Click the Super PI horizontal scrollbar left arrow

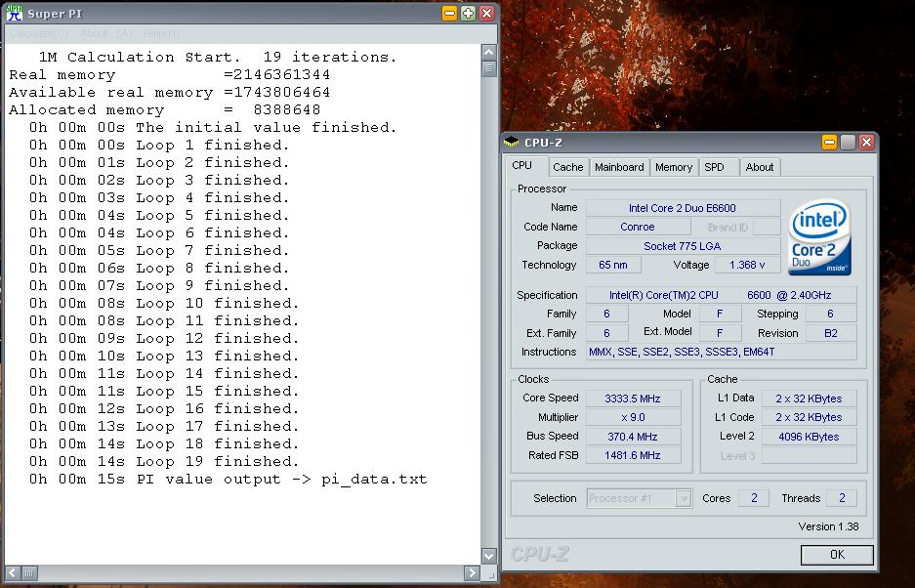click(x=13, y=573)
